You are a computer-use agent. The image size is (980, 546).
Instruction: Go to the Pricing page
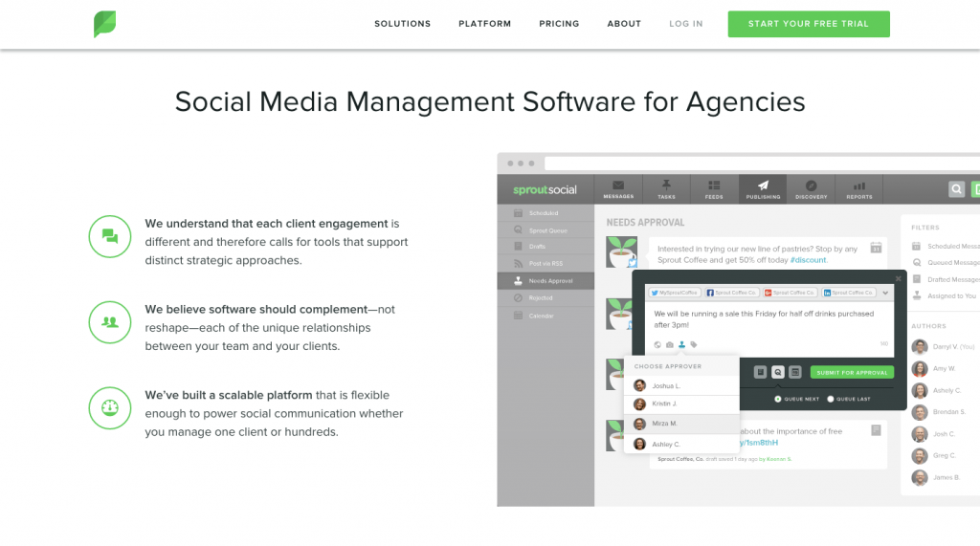(559, 24)
